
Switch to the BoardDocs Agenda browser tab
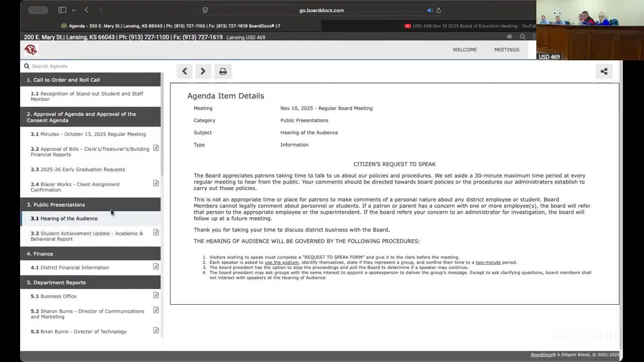tap(170, 26)
